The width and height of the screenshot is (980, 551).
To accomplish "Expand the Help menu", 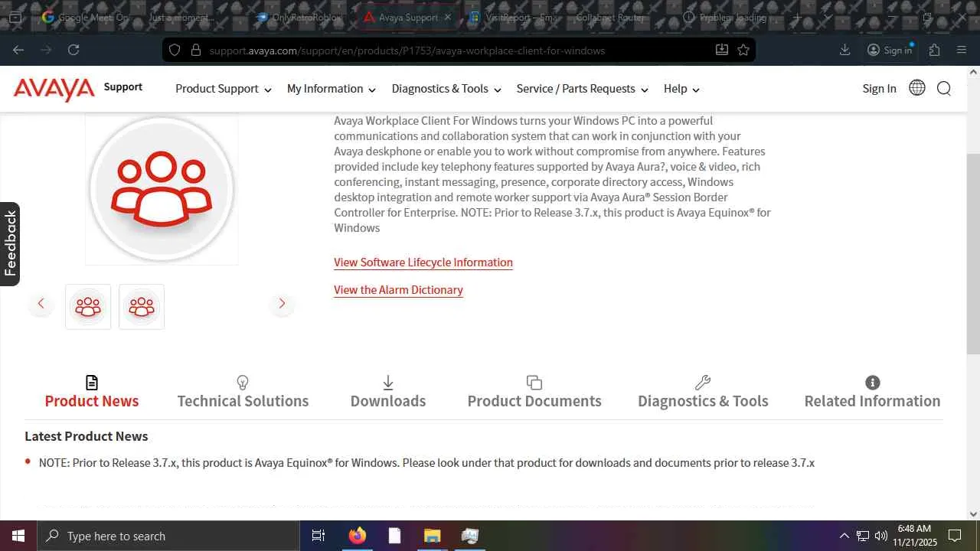I will pos(681,89).
